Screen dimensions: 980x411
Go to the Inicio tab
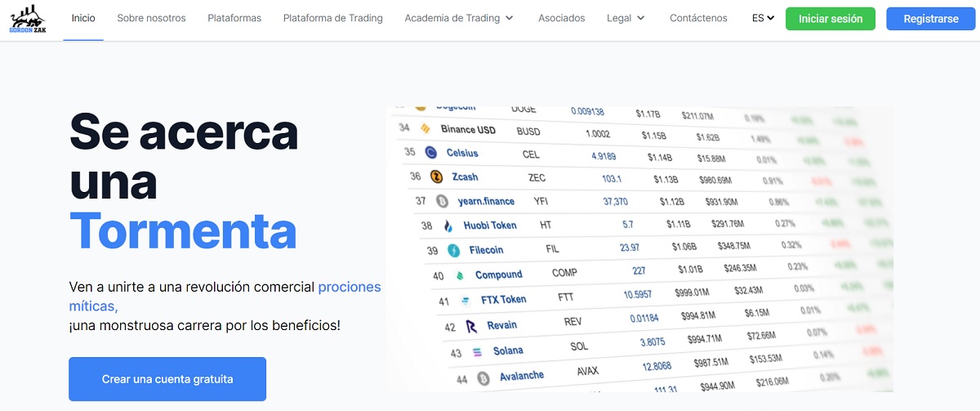tap(83, 18)
